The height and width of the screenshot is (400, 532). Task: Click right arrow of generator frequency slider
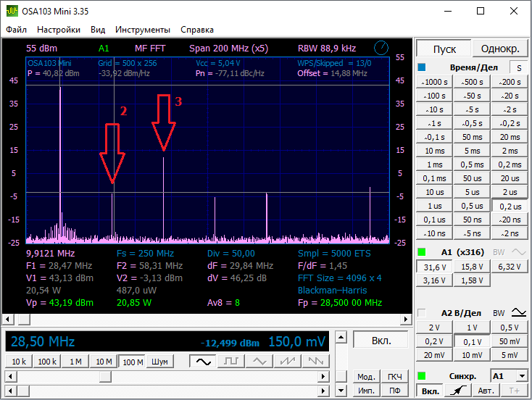(x=323, y=376)
